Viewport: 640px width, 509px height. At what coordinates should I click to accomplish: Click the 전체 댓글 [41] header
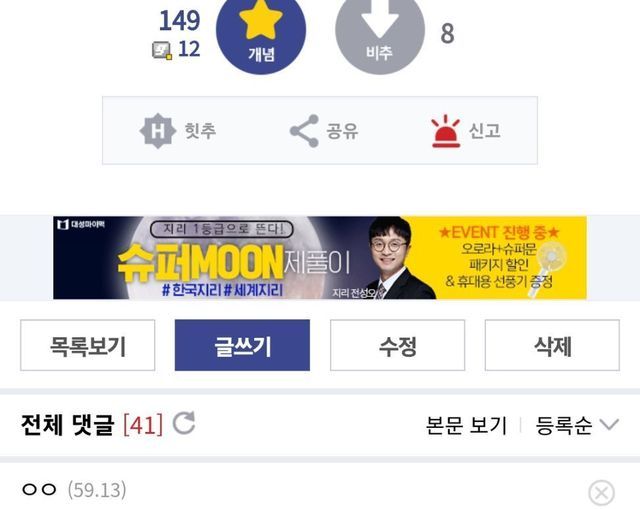pyautogui.click(x=91, y=425)
